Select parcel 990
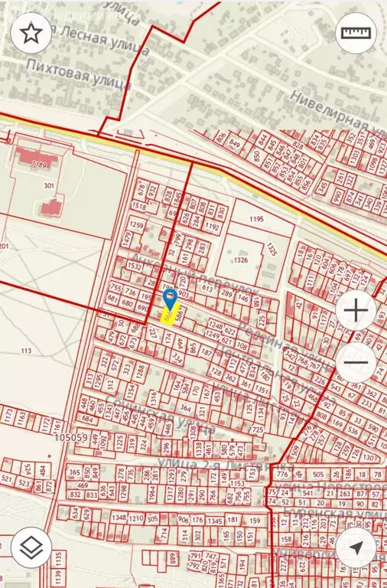Image resolution: width=387 pixels, height=588 pixels. [338, 196]
